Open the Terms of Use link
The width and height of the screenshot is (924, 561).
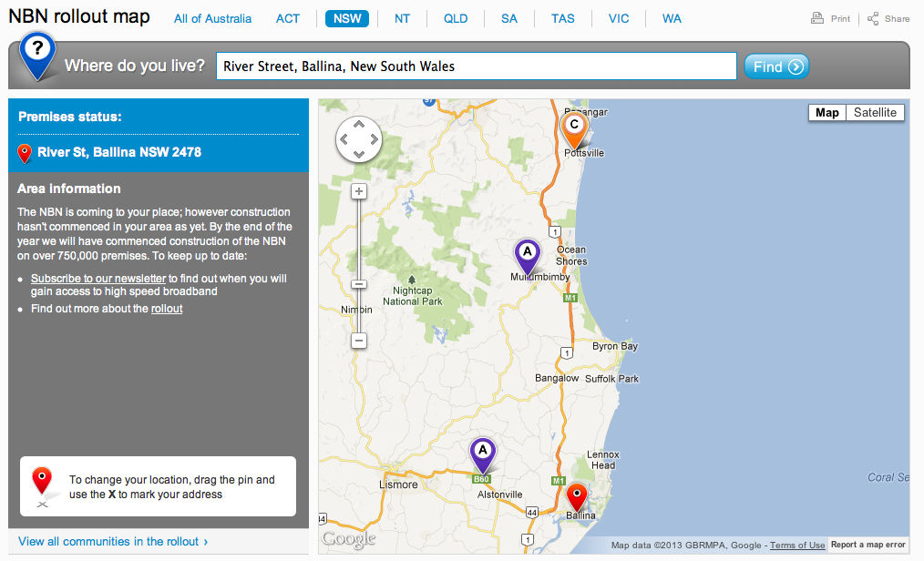pos(797,546)
